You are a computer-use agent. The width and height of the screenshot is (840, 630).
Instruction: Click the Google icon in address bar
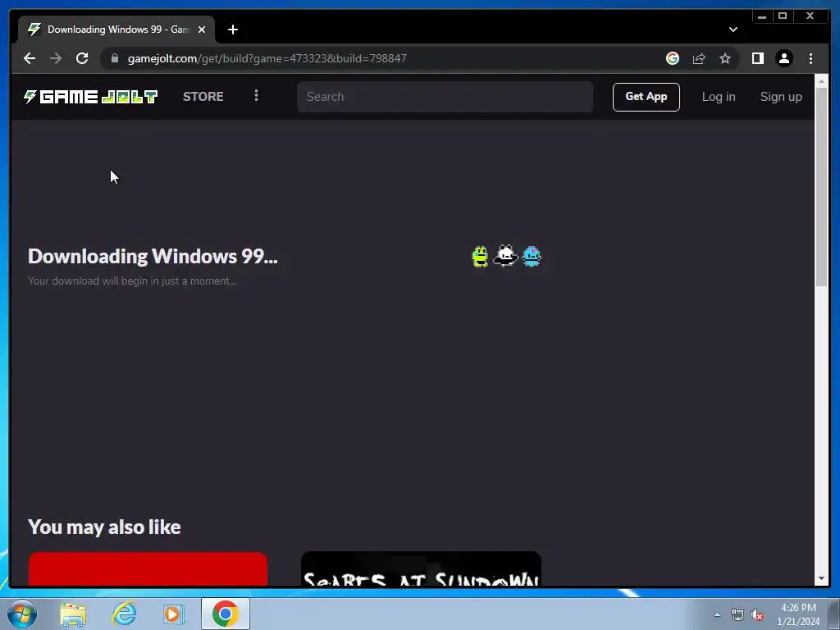(673, 58)
